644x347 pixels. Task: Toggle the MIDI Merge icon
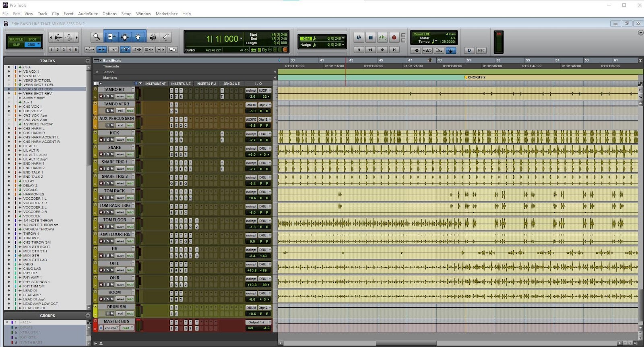click(439, 50)
